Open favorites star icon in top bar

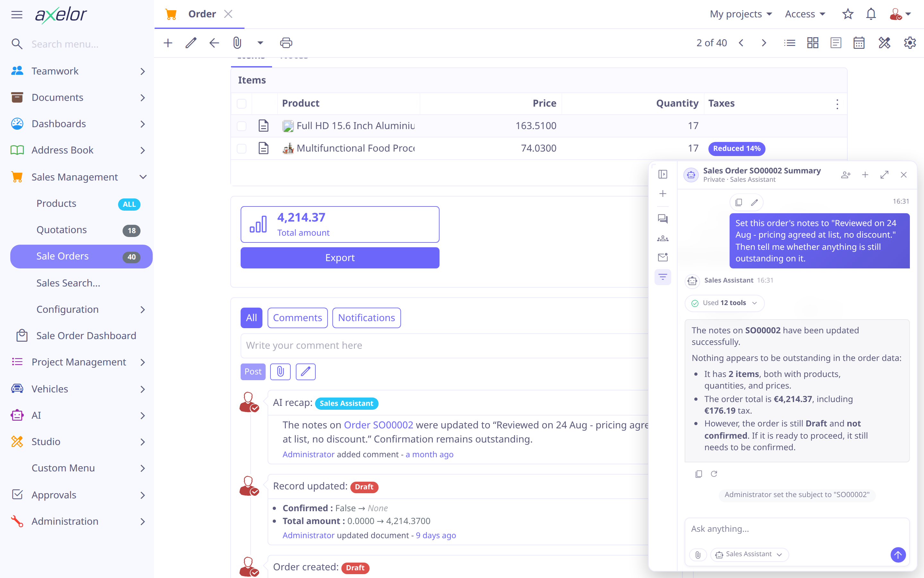tap(848, 14)
